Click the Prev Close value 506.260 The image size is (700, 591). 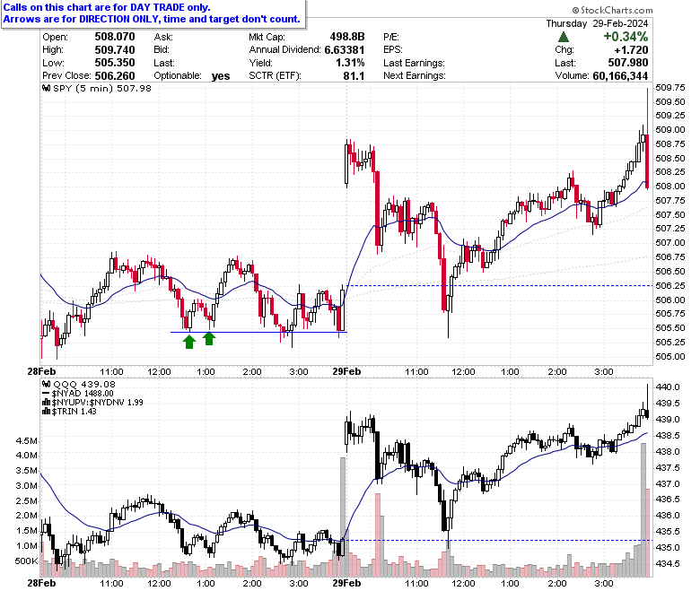pyautogui.click(x=115, y=76)
